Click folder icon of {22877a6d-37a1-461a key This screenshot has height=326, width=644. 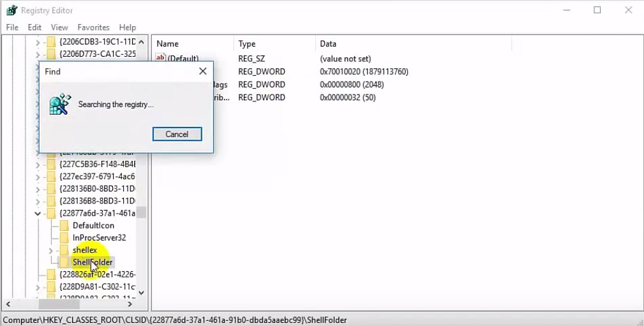pyautogui.click(x=51, y=213)
